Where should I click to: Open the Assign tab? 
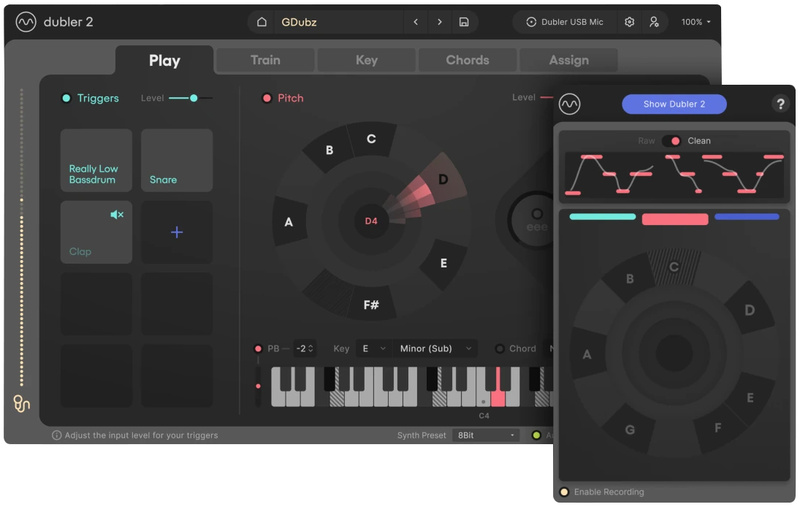[x=568, y=60]
